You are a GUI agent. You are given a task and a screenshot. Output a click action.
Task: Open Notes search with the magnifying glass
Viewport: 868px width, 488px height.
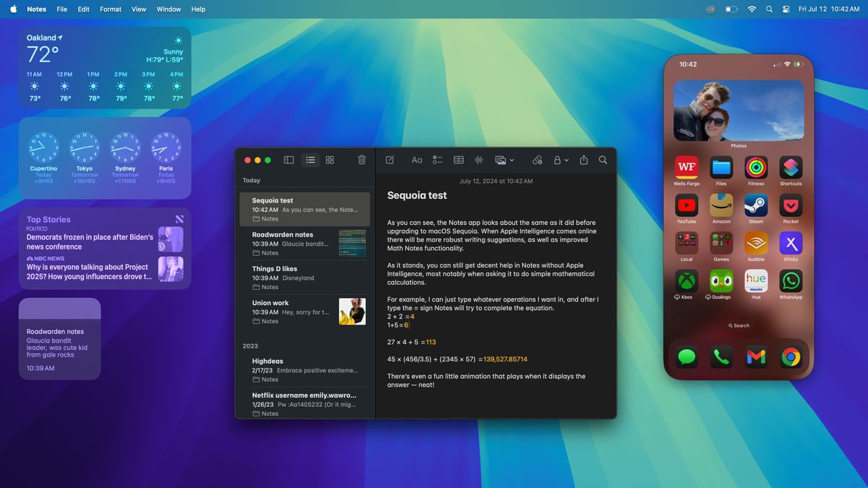(x=603, y=160)
